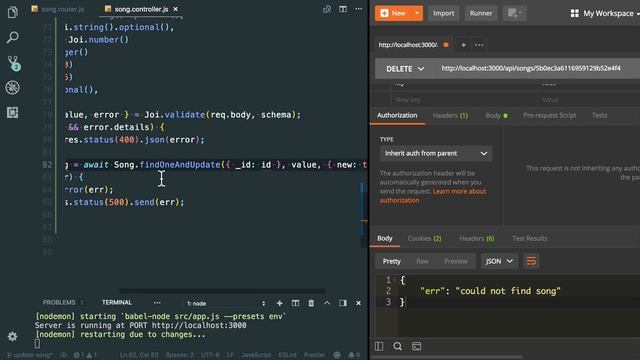Open the New button dropdown arrow
640x360 pixels.
tap(417, 13)
